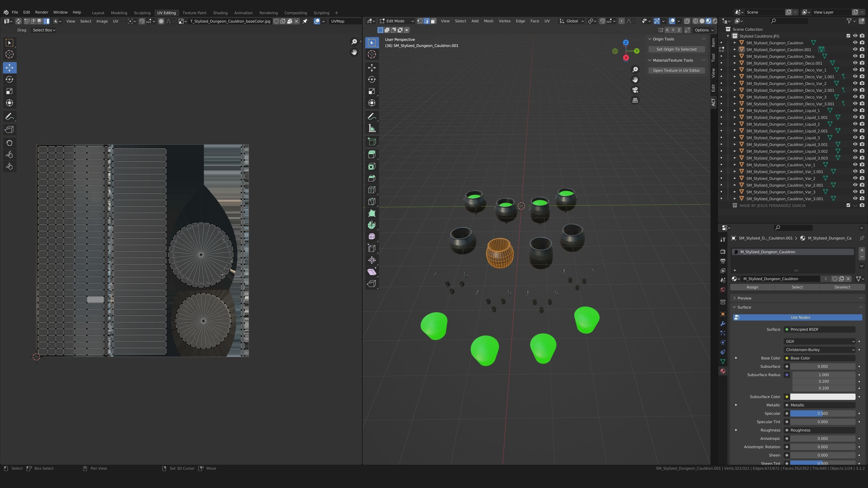The width and height of the screenshot is (868, 488).
Task: Select the Knife tool in 3D viewport toolbar
Action: [372, 202]
